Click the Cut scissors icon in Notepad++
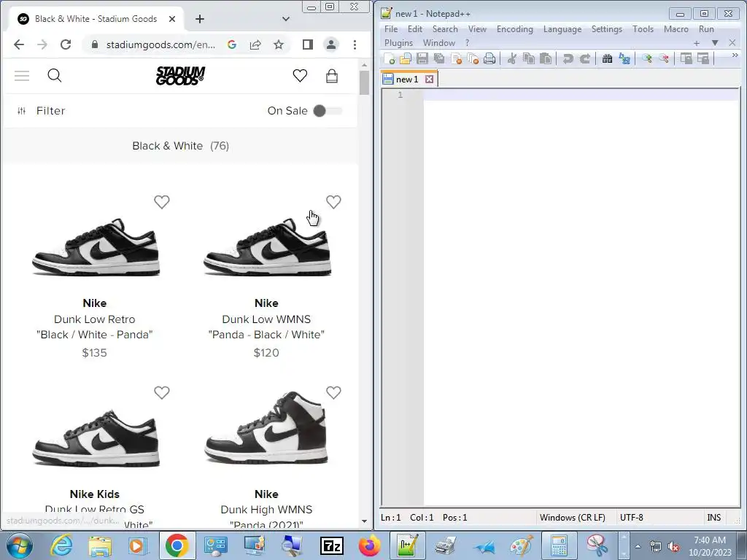Screen dimensions: 747x560 tap(511, 58)
